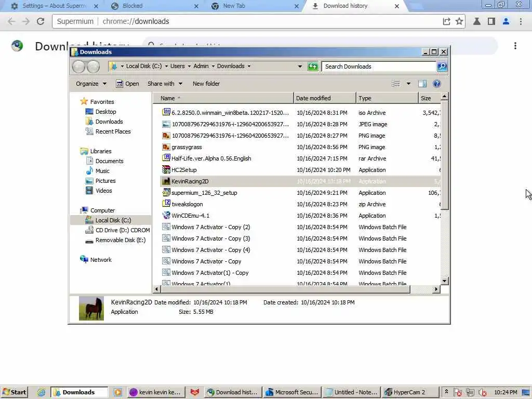Expand the Downloads breadcrumb arrow
Screen dimensions: 532x399
[x=249, y=66]
